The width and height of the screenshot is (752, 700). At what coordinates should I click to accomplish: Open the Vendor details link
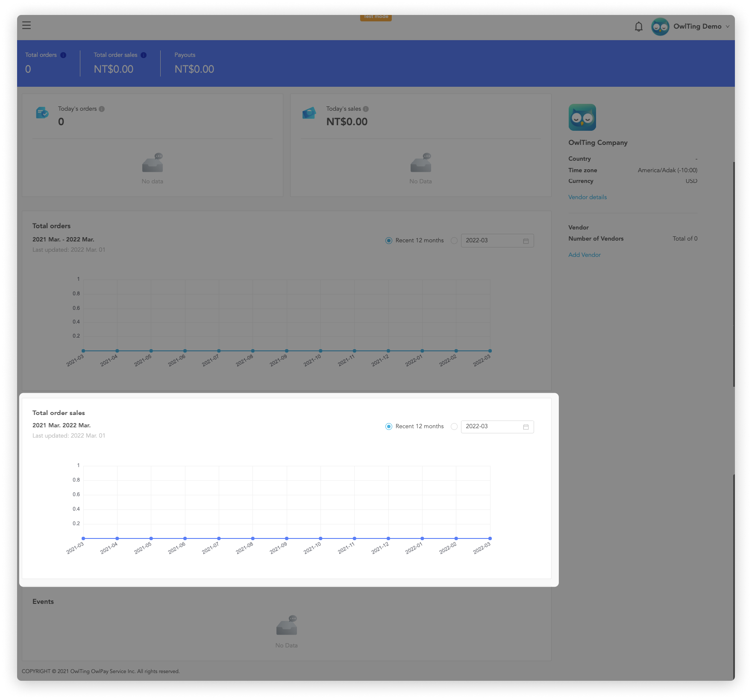tap(587, 197)
